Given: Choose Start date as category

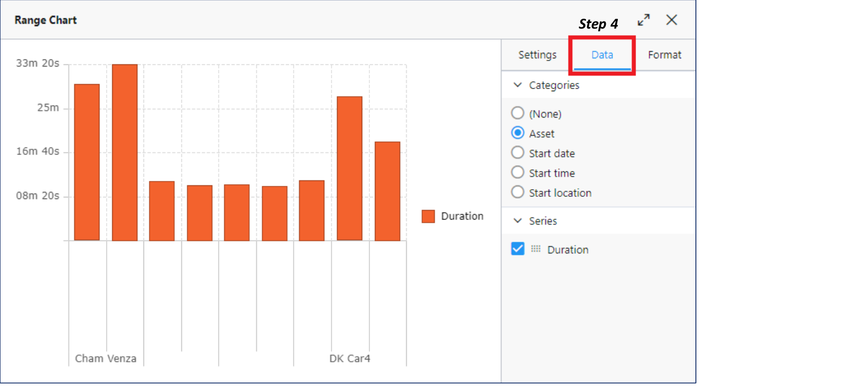Looking at the screenshot, I should click(517, 153).
